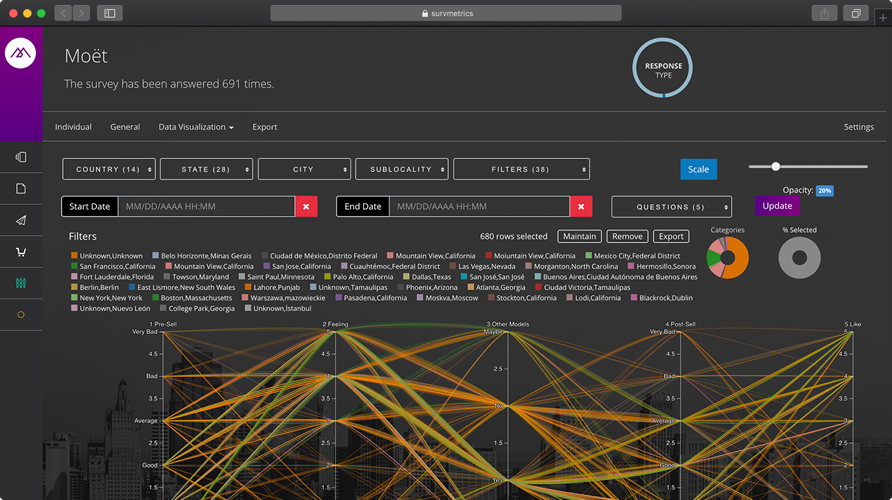The width and height of the screenshot is (892, 500).
Task: Open the FILTERS (38) dropdown
Action: 521,169
